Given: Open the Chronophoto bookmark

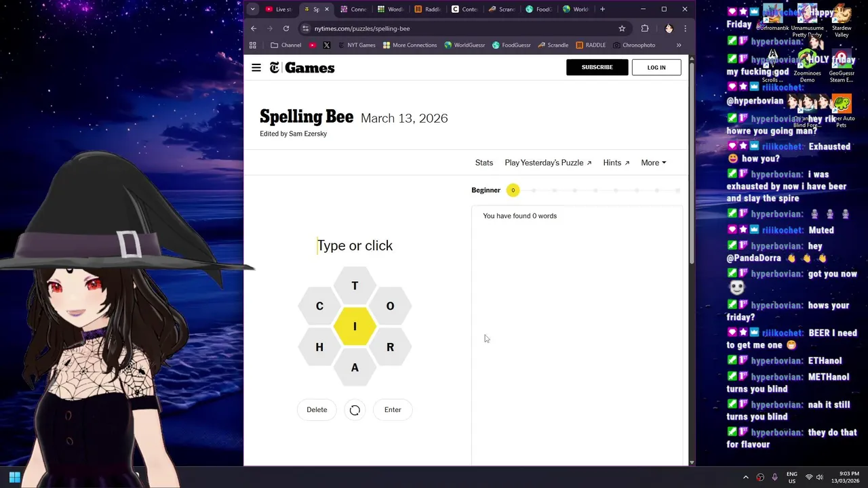Looking at the screenshot, I should tap(633, 45).
